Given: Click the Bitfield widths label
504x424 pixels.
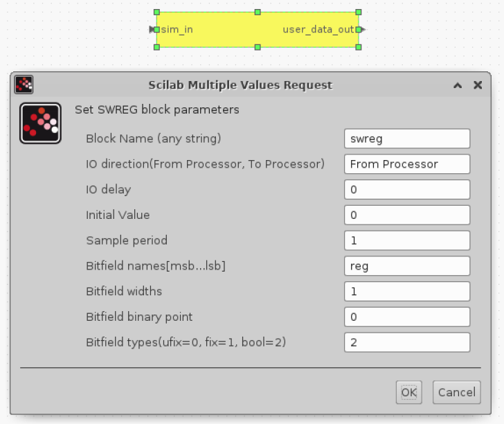Looking at the screenshot, I should [x=124, y=291].
